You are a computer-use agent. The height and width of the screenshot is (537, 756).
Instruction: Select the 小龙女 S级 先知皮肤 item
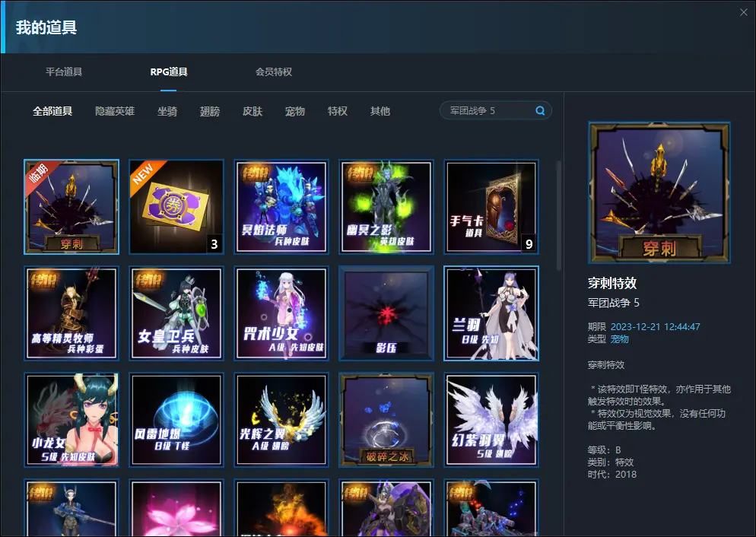point(71,420)
